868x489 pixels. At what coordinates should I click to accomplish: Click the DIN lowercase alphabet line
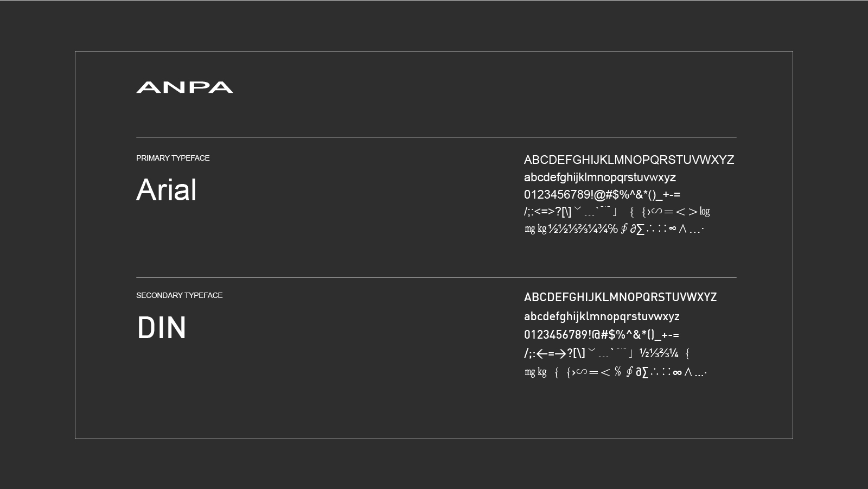[602, 316]
